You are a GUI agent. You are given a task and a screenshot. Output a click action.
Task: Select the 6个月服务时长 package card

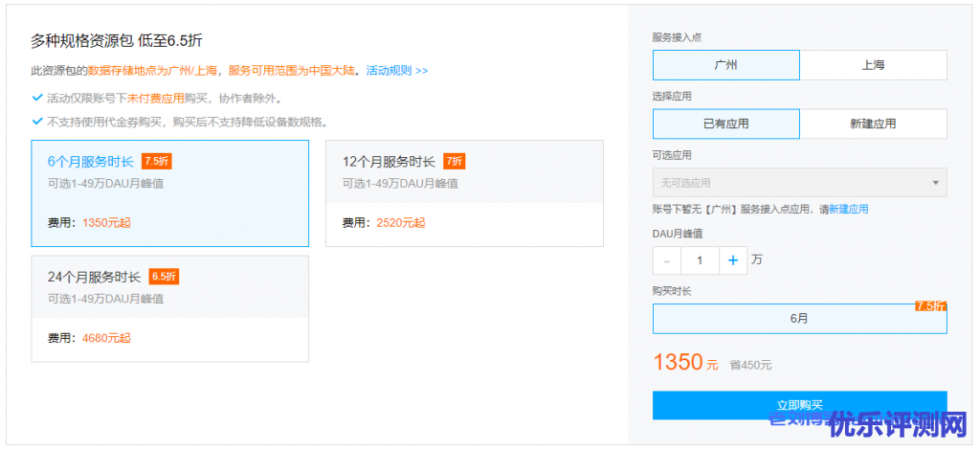[x=170, y=193]
